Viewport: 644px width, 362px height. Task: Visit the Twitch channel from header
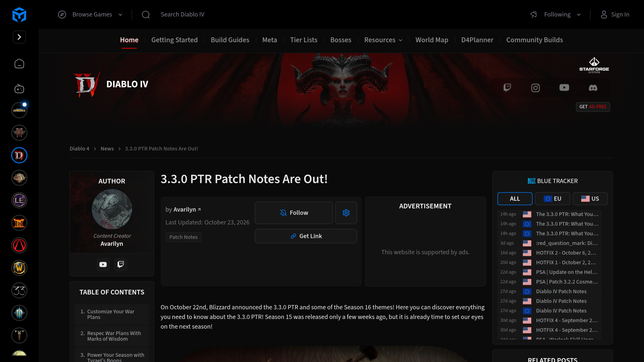[507, 88]
